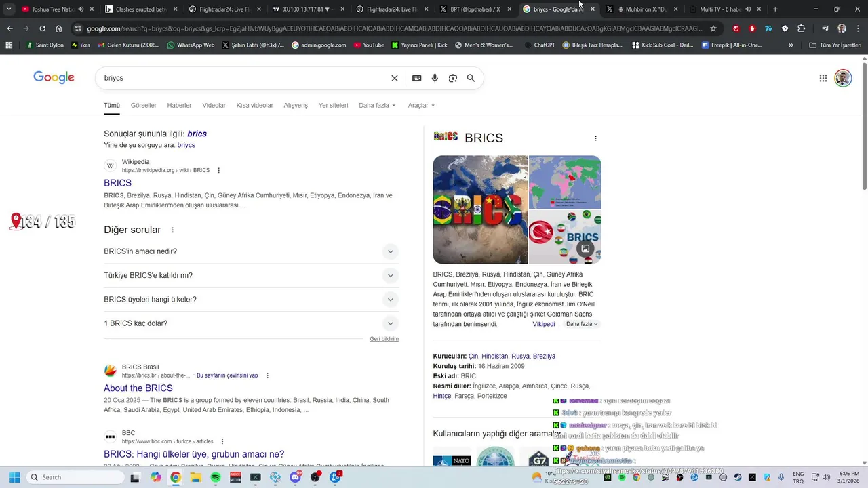The width and height of the screenshot is (868, 488).
Task: Click the corrected query "brics" link
Action: click(x=197, y=134)
